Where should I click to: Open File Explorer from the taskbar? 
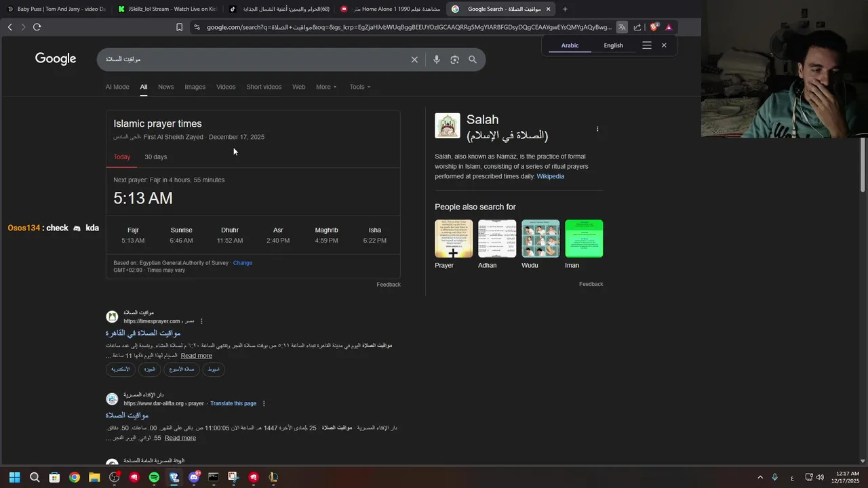(x=94, y=477)
